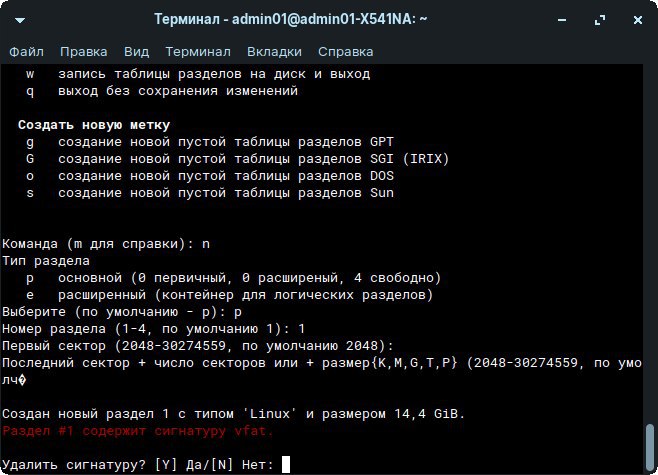Open the Справка menu
658x475 pixels.
coord(345,52)
